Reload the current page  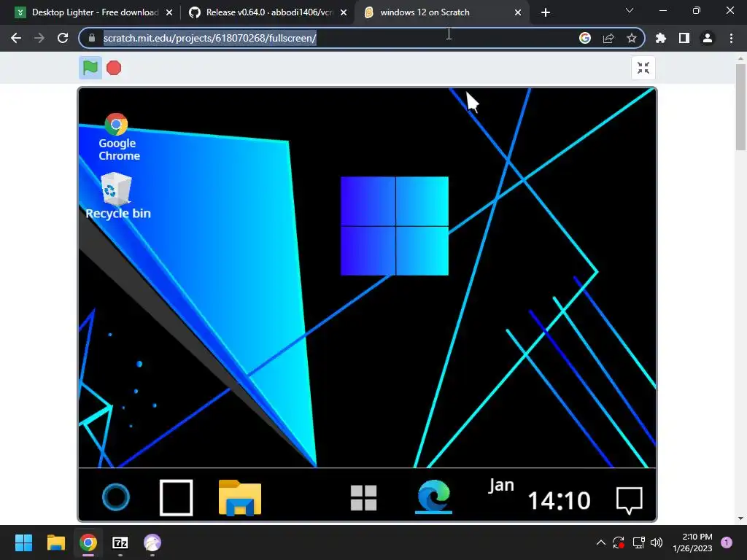(63, 38)
